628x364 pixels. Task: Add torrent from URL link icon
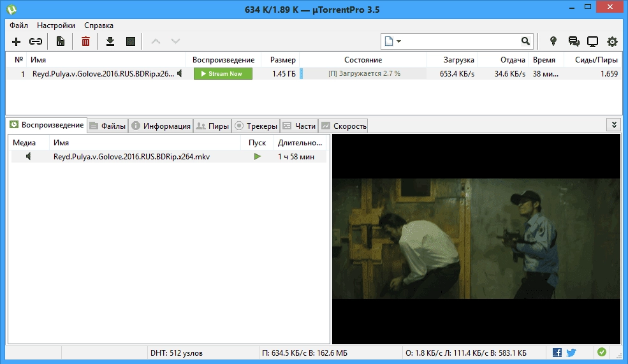click(x=36, y=41)
